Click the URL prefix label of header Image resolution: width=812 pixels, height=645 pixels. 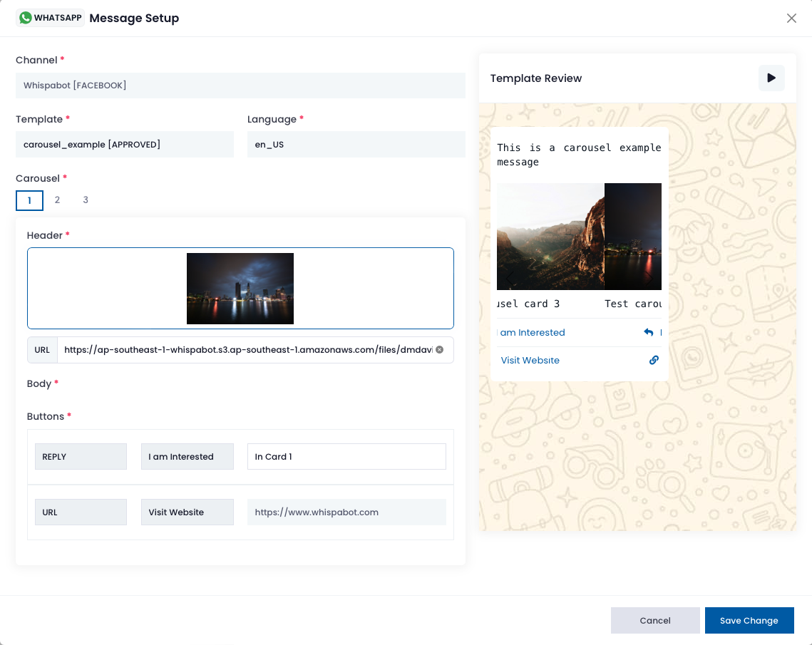(x=43, y=349)
